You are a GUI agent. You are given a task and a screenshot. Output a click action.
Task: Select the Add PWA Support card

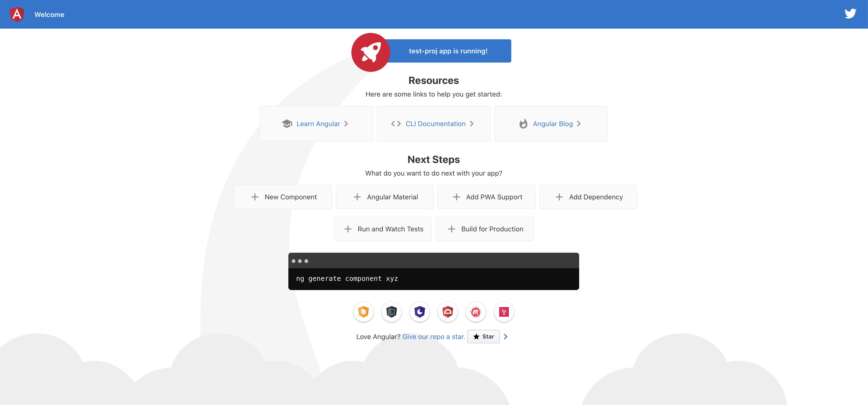pos(487,197)
